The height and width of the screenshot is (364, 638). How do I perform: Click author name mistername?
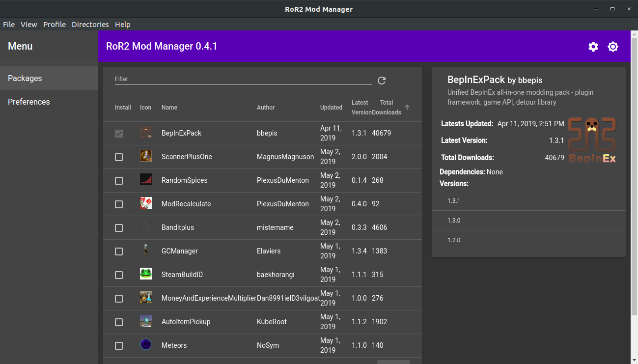coord(275,227)
